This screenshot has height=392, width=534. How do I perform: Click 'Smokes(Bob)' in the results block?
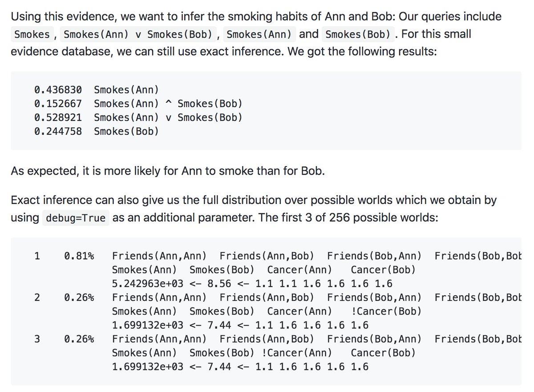click(x=126, y=132)
